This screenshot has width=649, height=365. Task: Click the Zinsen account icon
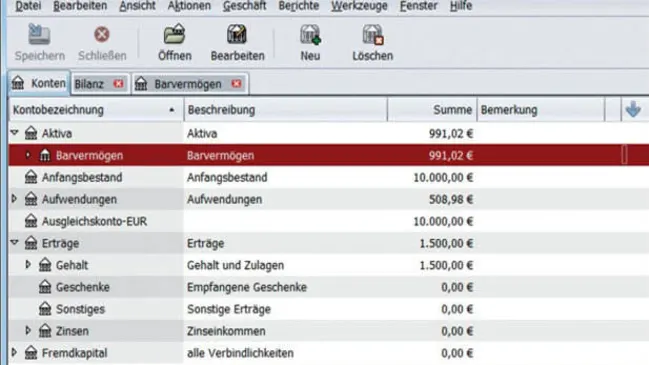(x=45, y=331)
